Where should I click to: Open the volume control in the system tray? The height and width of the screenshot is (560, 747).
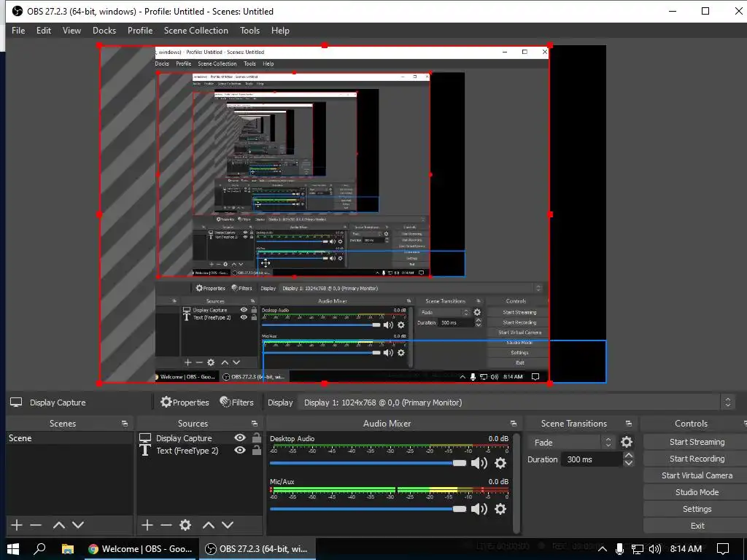(x=655, y=549)
